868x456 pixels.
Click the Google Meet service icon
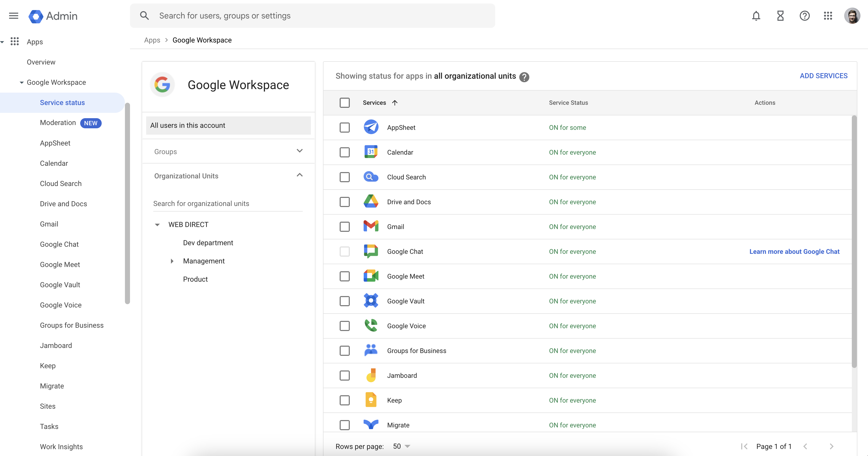(x=371, y=276)
